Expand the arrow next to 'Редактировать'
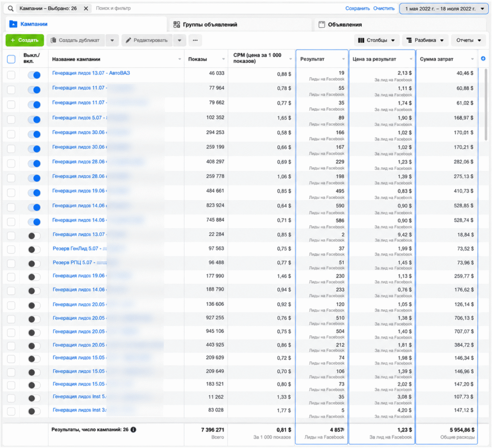 coord(180,40)
